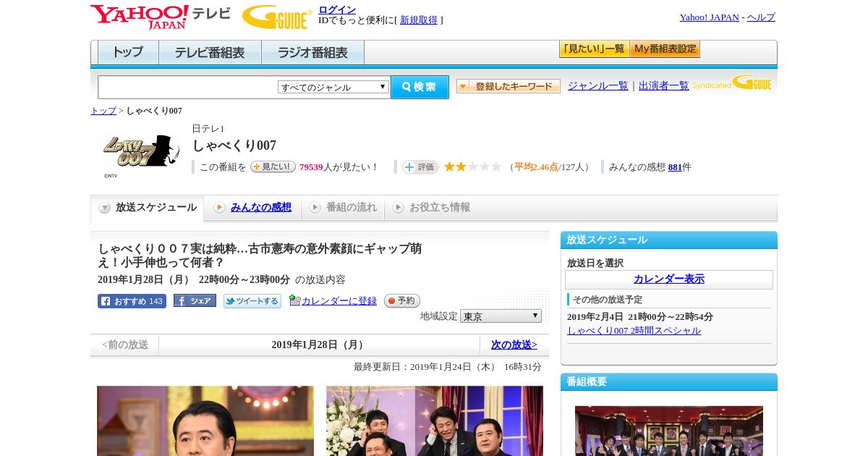This screenshot has height=456, width=868.
Task: Click the Facebook シェア button
Action: click(x=195, y=300)
